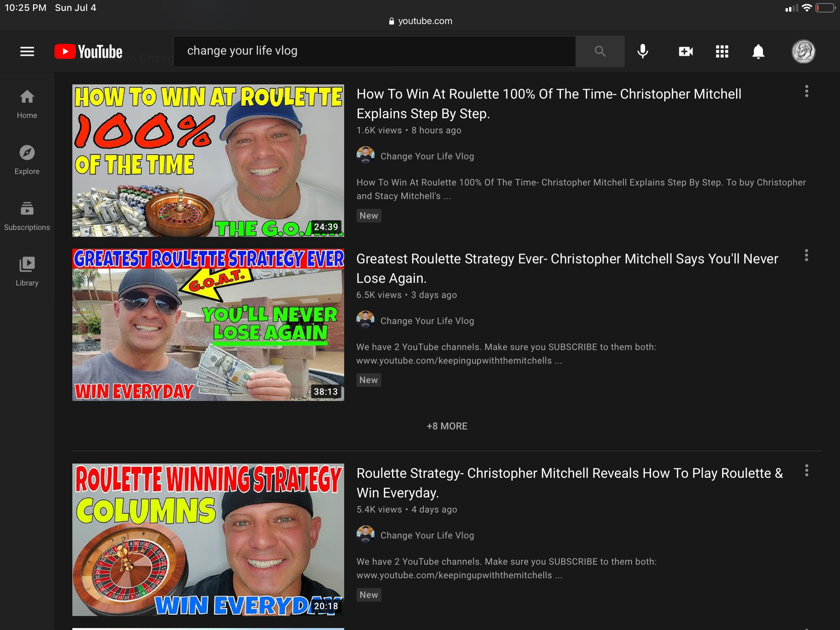The image size is (840, 630).
Task: Open the account avatar menu
Action: pyautogui.click(x=803, y=51)
